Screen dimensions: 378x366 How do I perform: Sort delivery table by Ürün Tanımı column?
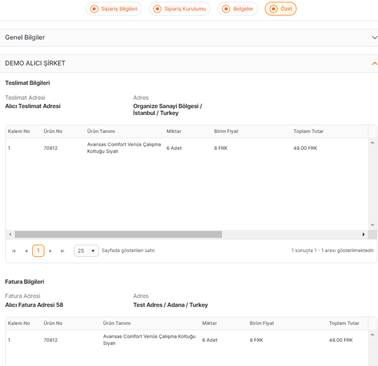pyautogui.click(x=101, y=131)
